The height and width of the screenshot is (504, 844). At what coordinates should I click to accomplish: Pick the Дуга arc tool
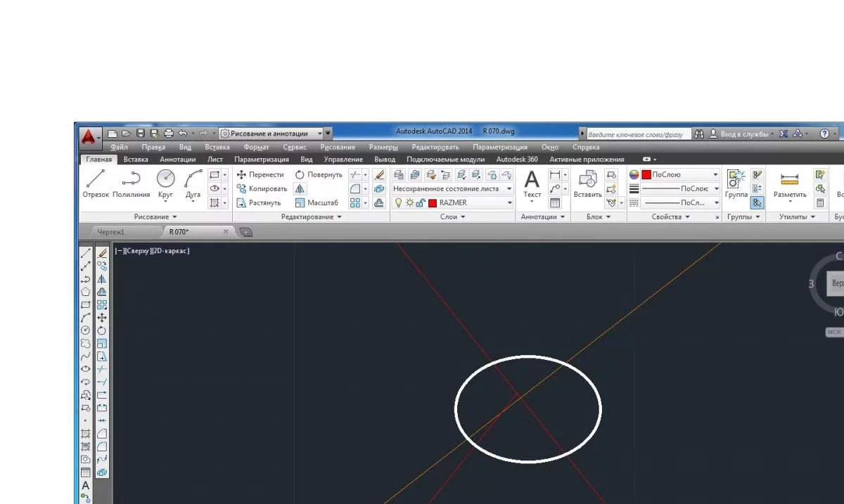193,184
